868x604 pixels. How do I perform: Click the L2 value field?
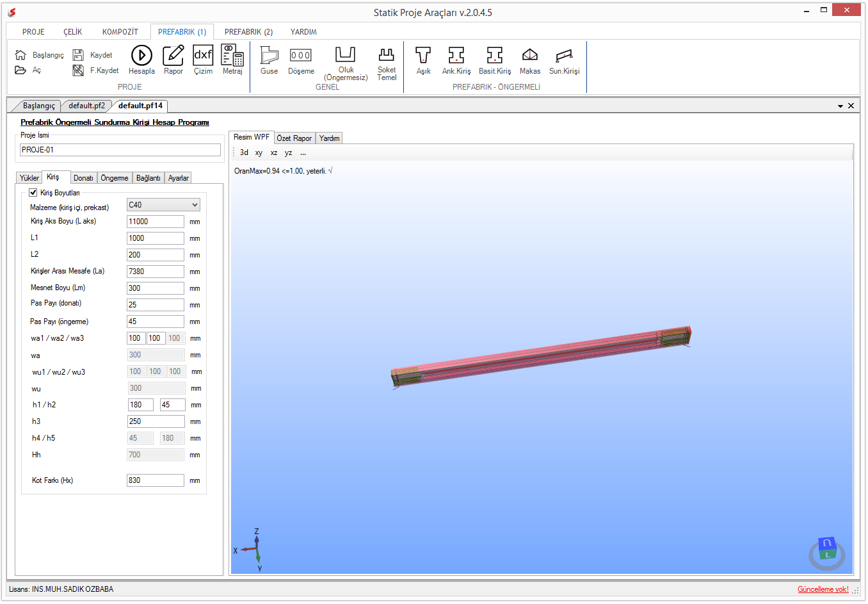tap(156, 255)
